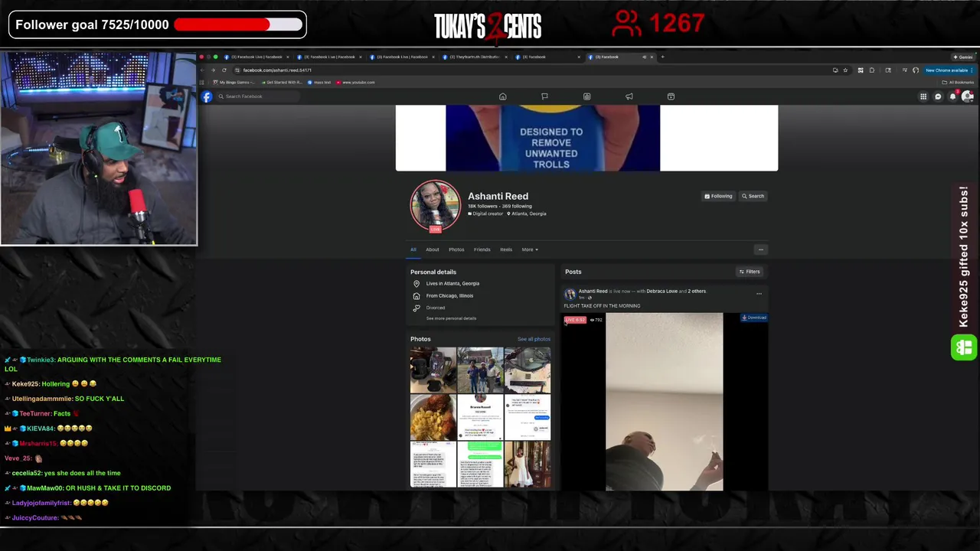This screenshot has height=551, width=980.
Task: Select the All profile tab
Action: [x=413, y=249]
